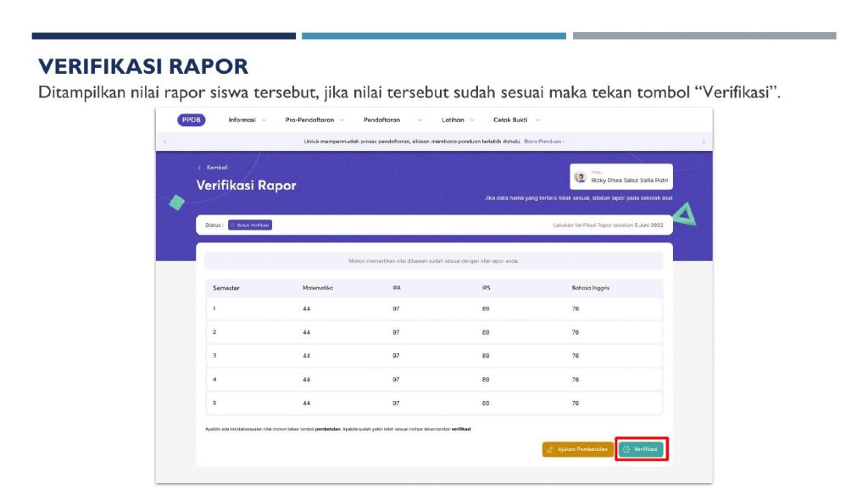This screenshot has height=489, width=868.
Task: Click the Ajukan Pembetulan button
Action: (577, 449)
